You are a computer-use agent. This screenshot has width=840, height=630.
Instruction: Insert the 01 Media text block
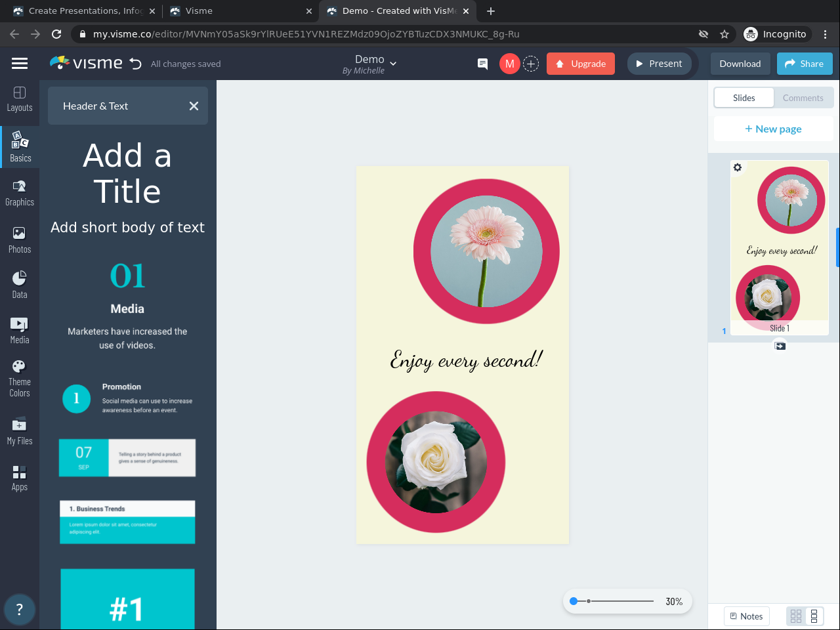127,306
